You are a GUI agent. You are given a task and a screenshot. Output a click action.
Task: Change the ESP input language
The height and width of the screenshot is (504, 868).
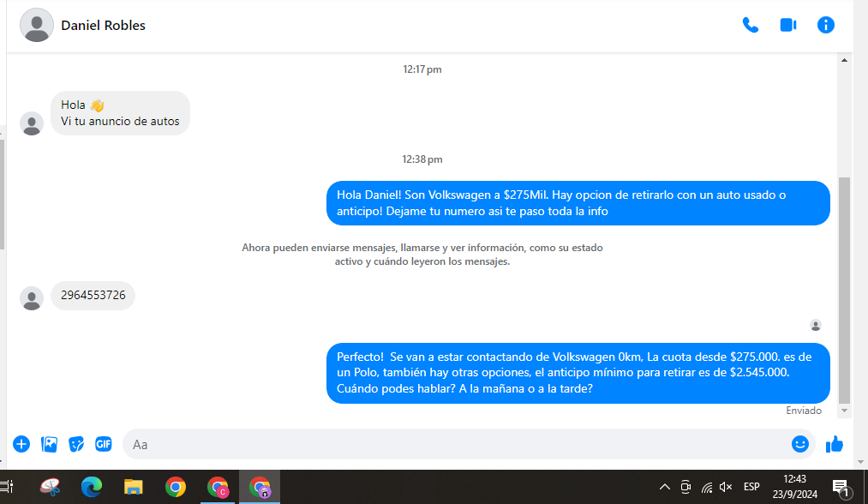[751, 487]
